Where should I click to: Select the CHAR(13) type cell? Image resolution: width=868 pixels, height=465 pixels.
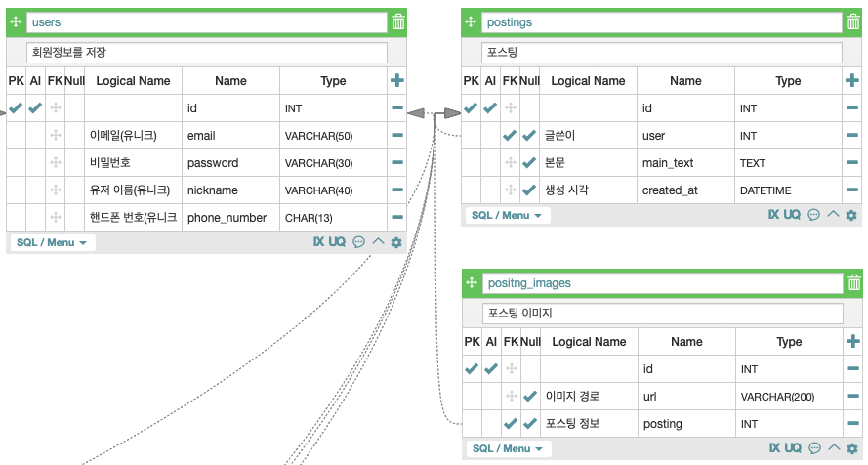point(334,218)
